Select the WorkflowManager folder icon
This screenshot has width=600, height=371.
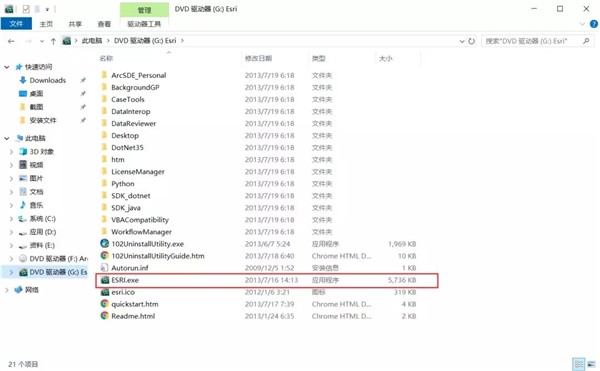click(104, 232)
